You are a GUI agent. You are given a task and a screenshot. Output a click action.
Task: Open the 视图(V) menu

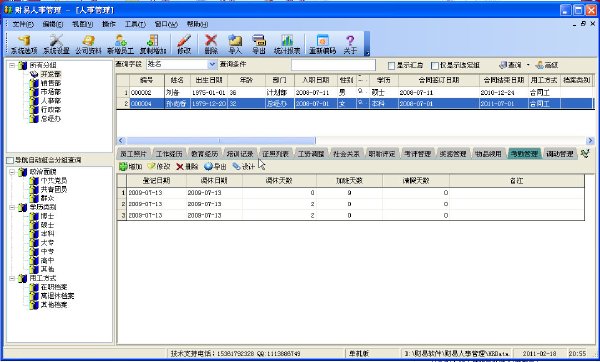pos(82,24)
